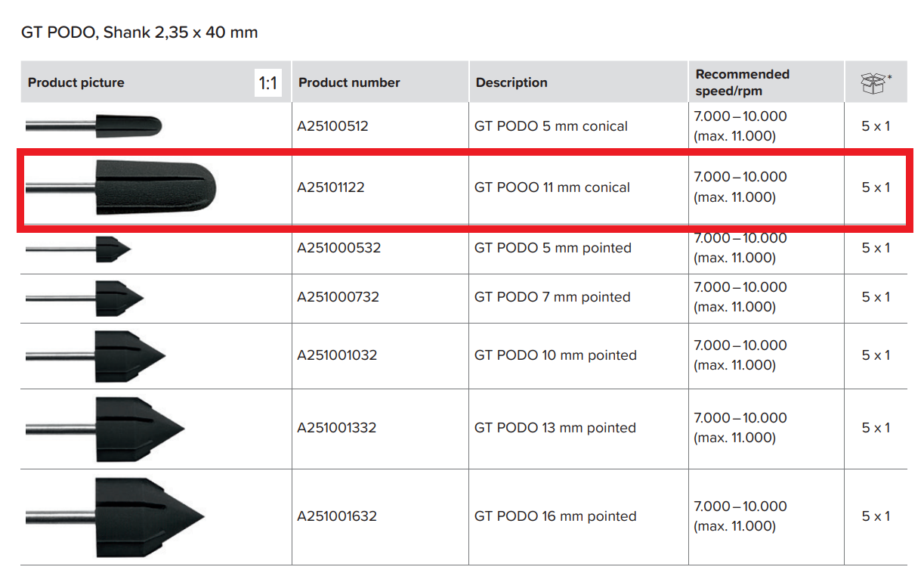
Task: Click the GT PODO, Shank 2,35 x 40 mm title
Action: [x=138, y=33]
